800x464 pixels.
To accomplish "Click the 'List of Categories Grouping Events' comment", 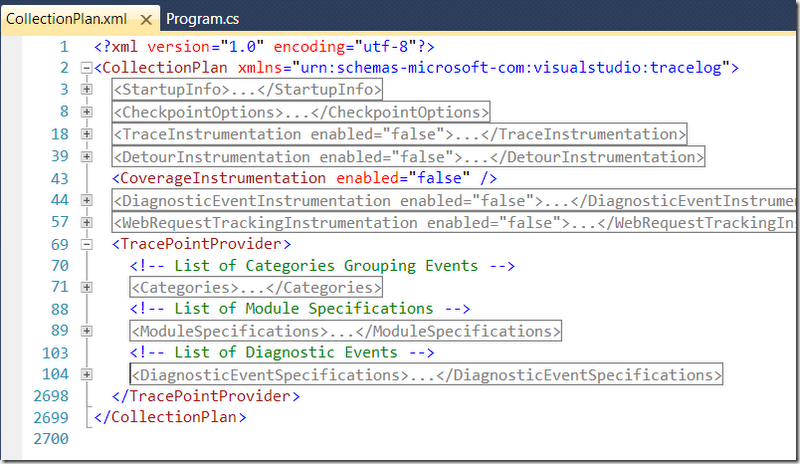I will 322,266.
